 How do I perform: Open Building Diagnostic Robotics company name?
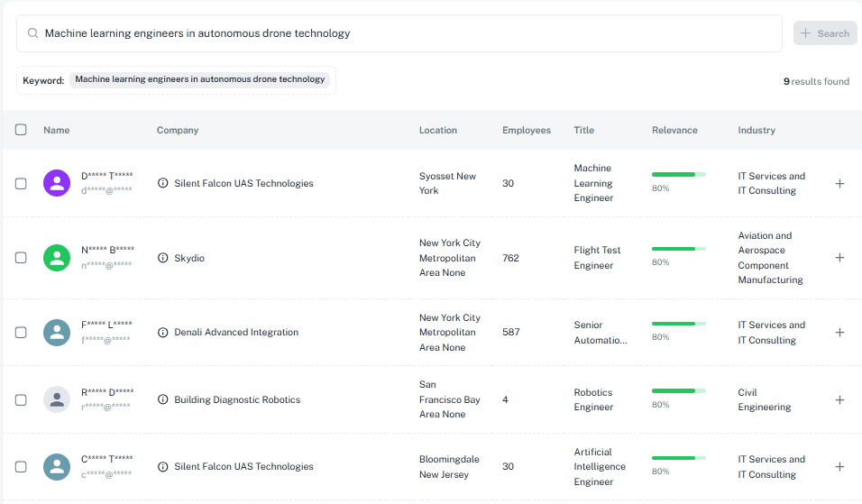[237, 399]
